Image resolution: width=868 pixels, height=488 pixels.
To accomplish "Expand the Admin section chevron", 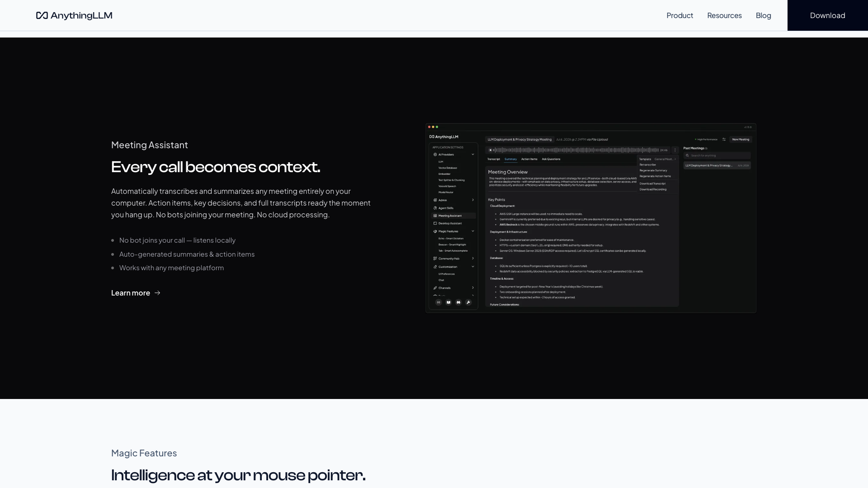I will (473, 200).
